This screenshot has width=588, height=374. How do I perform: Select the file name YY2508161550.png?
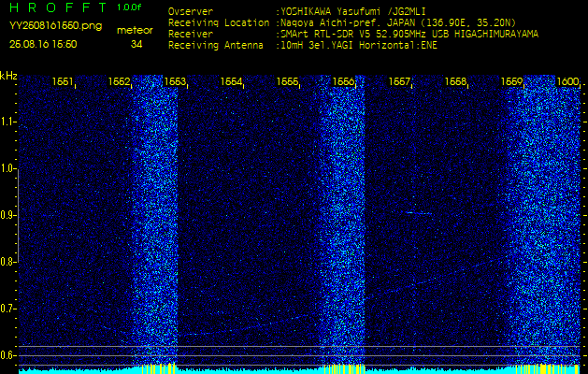[x=55, y=26]
